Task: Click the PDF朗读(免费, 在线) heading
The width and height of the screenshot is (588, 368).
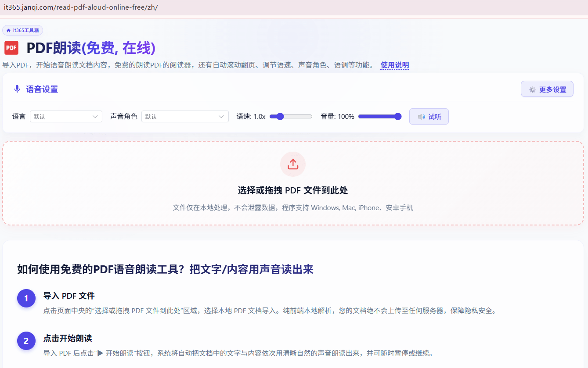Action: point(91,48)
